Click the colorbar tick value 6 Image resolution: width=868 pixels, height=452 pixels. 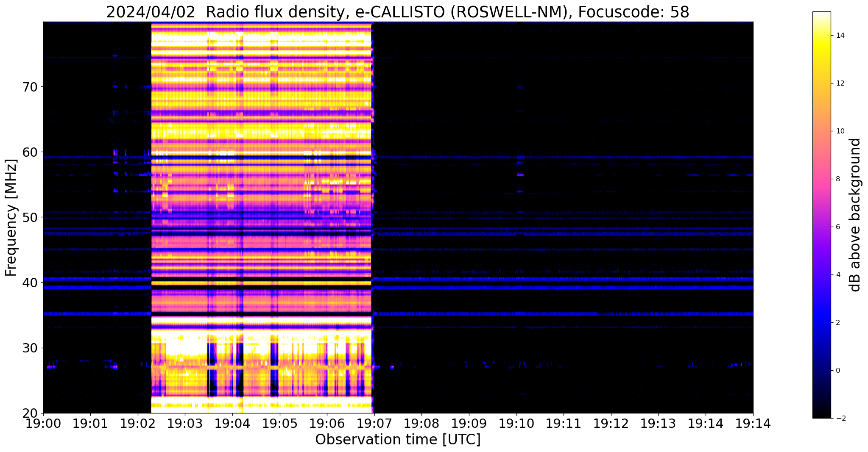coord(837,227)
